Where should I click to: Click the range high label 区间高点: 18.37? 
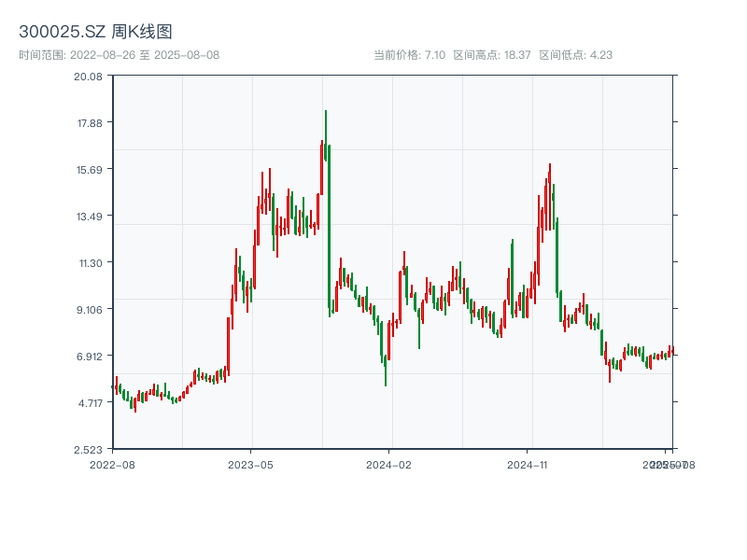pos(492,55)
